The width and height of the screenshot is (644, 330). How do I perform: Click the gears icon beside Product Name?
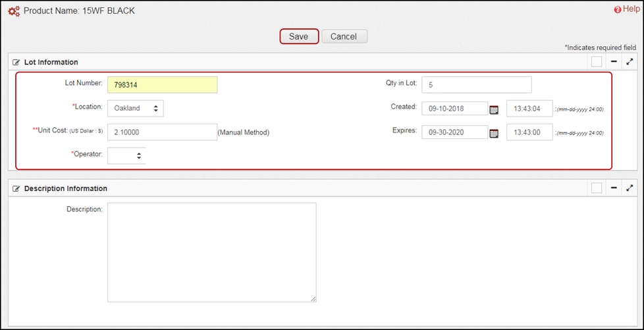(14, 11)
